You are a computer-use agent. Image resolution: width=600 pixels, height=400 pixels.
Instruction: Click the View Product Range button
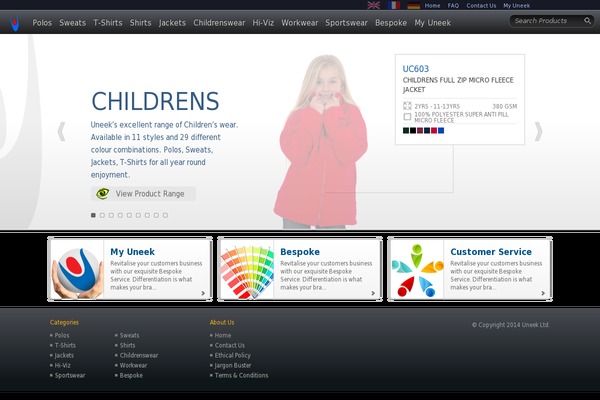tap(143, 194)
